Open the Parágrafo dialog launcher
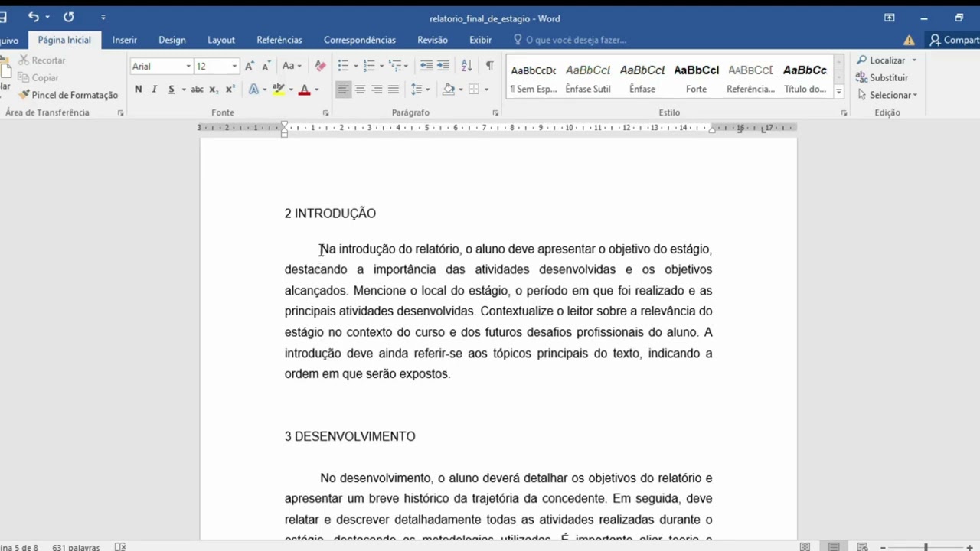This screenshot has width=980, height=551. click(495, 112)
